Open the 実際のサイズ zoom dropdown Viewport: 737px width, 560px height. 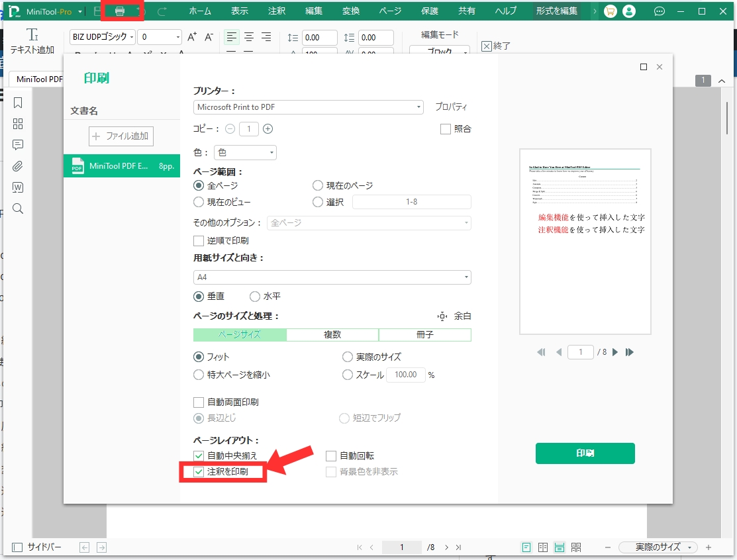coord(658,547)
